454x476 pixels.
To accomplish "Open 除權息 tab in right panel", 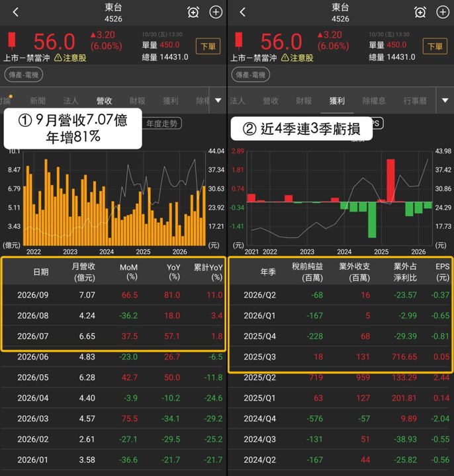I will coord(374,100).
